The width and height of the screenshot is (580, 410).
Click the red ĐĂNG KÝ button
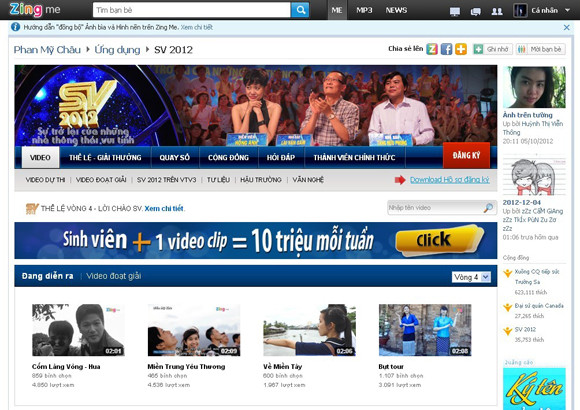(x=466, y=155)
